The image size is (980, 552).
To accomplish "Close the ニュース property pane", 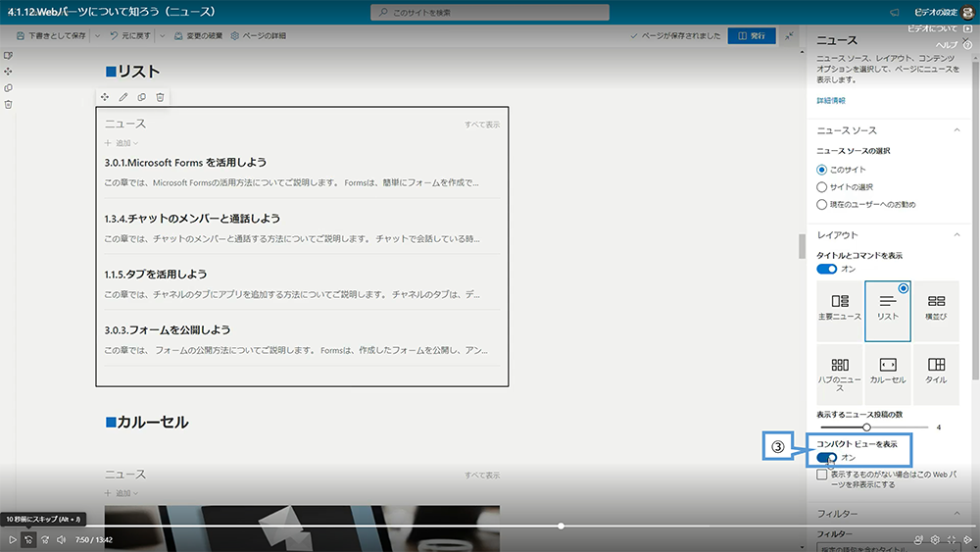I will 966,39.
